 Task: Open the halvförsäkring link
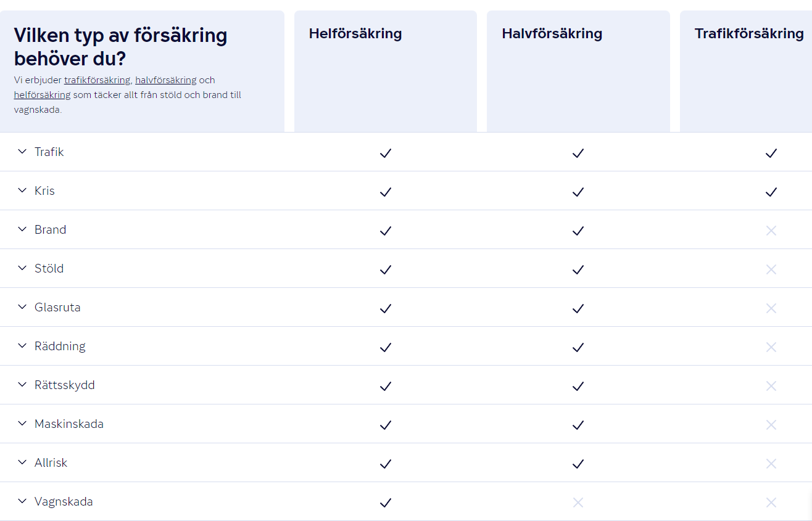click(166, 80)
